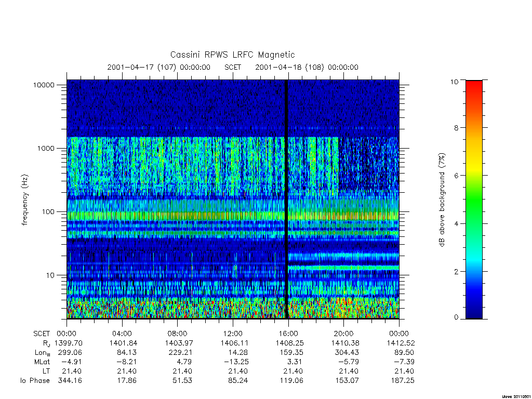The image size is (532, 399).
Task: Click the black data gap at 16:00
Action: click(286, 198)
